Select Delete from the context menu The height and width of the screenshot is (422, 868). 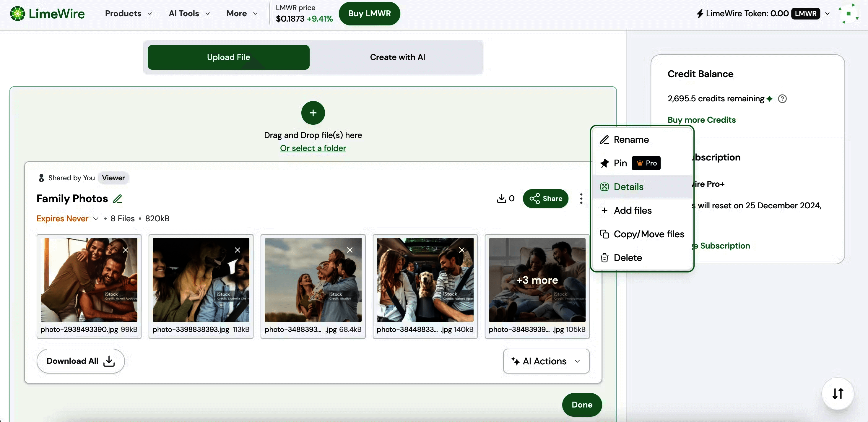coord(628,257)
